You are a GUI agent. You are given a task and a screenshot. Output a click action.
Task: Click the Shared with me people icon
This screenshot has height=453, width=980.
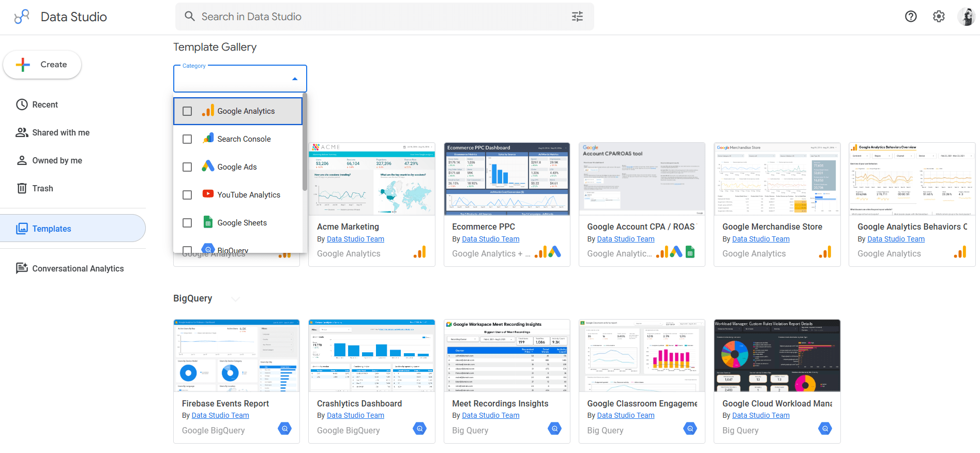pyautogui.click(x=22, y=132)
